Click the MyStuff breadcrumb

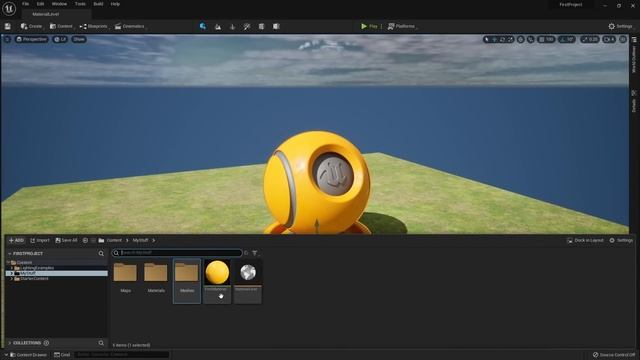click(x=140, y=240)
